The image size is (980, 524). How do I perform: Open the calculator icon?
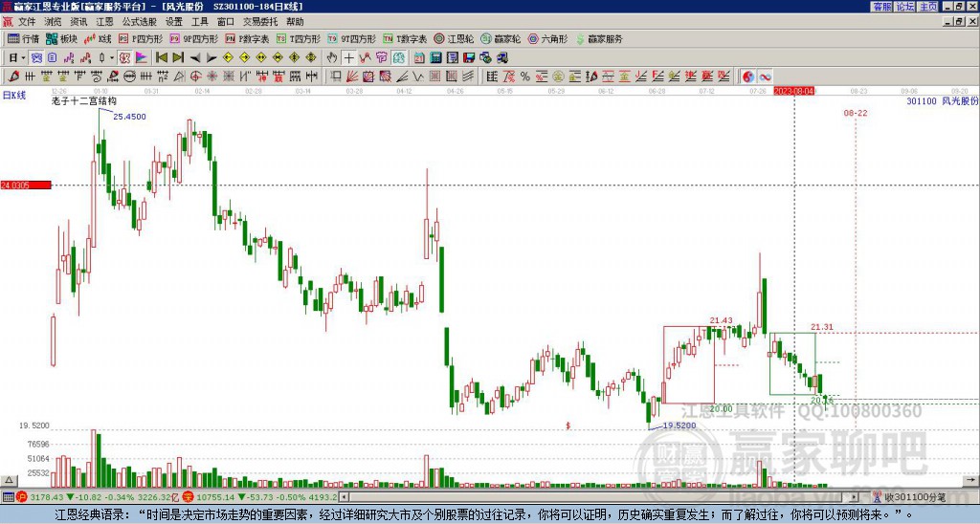coord(436,58)
